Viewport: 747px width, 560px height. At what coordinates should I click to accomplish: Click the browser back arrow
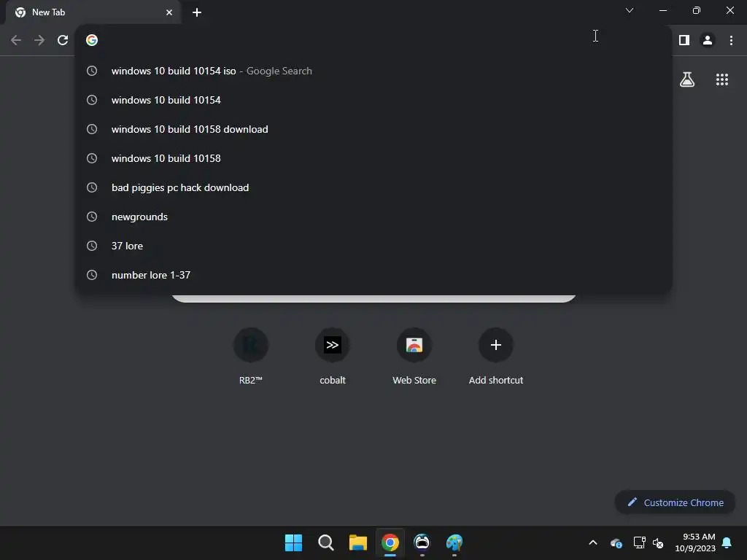click(16, 40)
